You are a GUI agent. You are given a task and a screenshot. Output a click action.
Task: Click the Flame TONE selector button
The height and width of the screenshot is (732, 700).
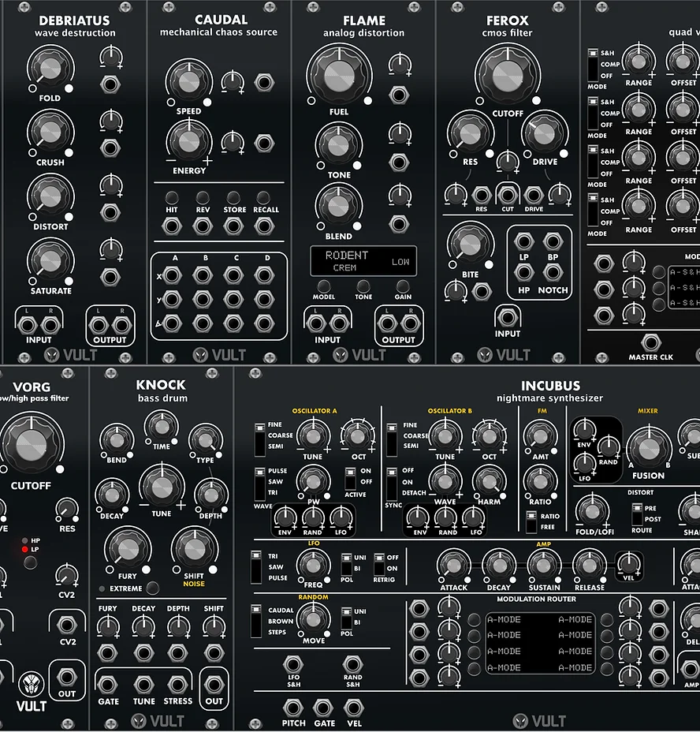[363, 286]
